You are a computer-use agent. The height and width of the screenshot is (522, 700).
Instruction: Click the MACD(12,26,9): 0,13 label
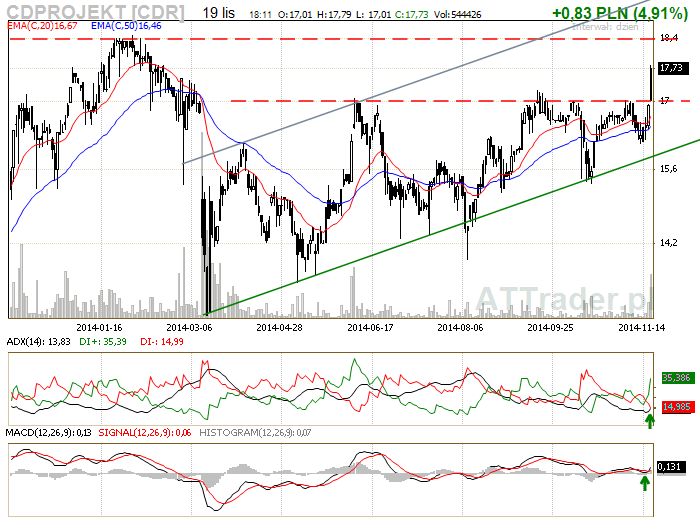pos(49,433)
